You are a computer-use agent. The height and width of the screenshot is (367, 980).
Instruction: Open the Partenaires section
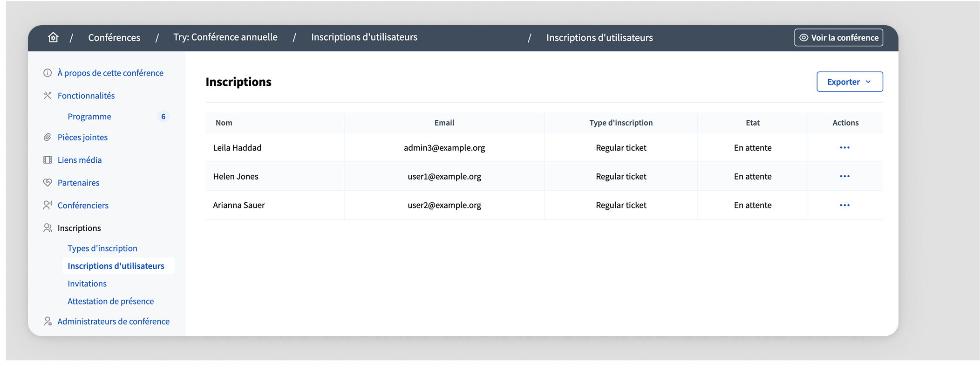pyautogui.click(x=78, y=182)
